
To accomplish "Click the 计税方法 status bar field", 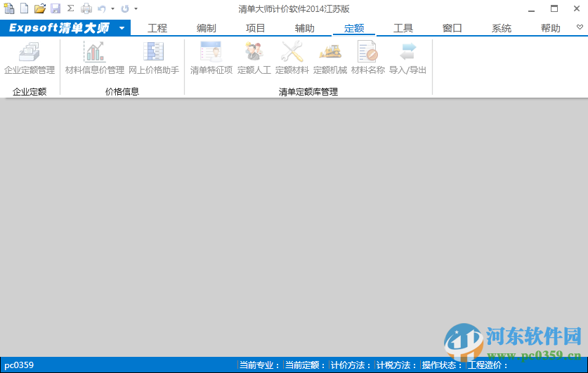I will tap(397, 365).
